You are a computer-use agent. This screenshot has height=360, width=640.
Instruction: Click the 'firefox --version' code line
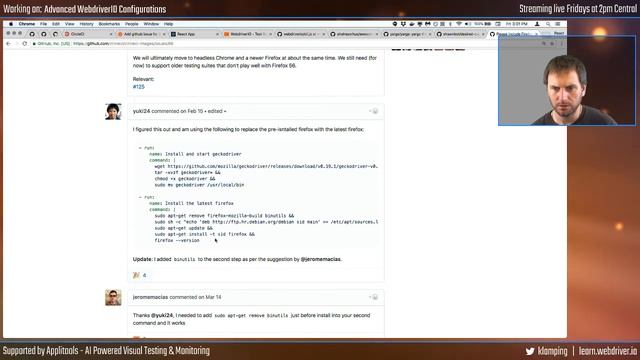pyautogui.click(x=177, y=241)
